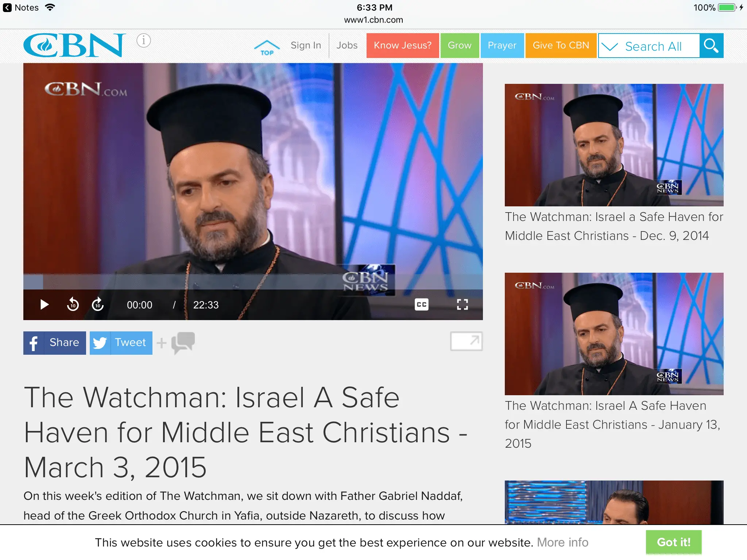Click the magnifying glass search icon
Viewport: 747px width, 560px height.
711,46
